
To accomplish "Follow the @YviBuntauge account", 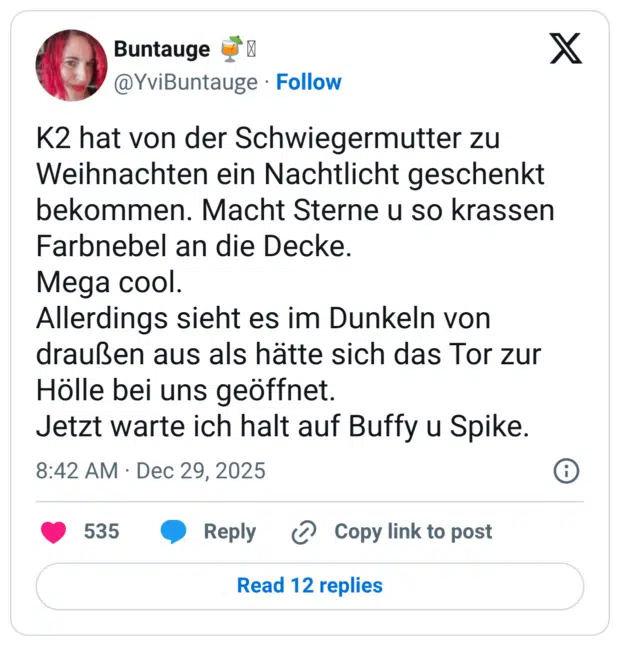I will coord(308,82).
